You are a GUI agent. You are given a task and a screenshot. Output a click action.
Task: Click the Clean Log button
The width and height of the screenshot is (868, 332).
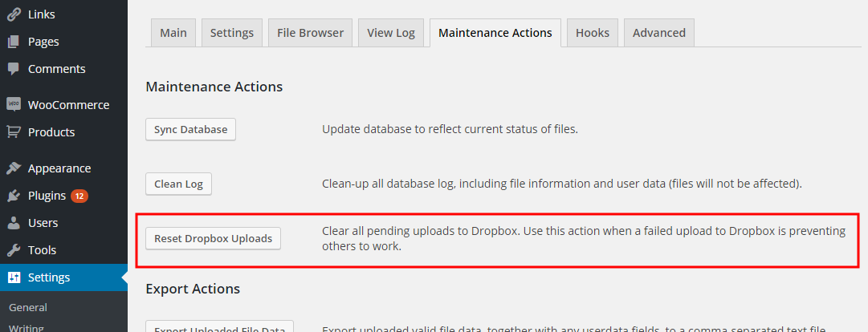tap(178, 184)
